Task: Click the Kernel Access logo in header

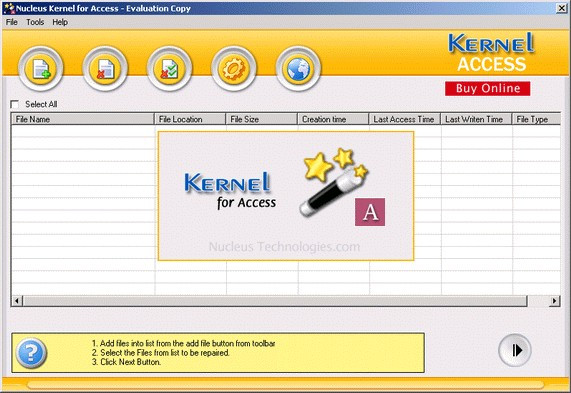Action: coord(491,52)
